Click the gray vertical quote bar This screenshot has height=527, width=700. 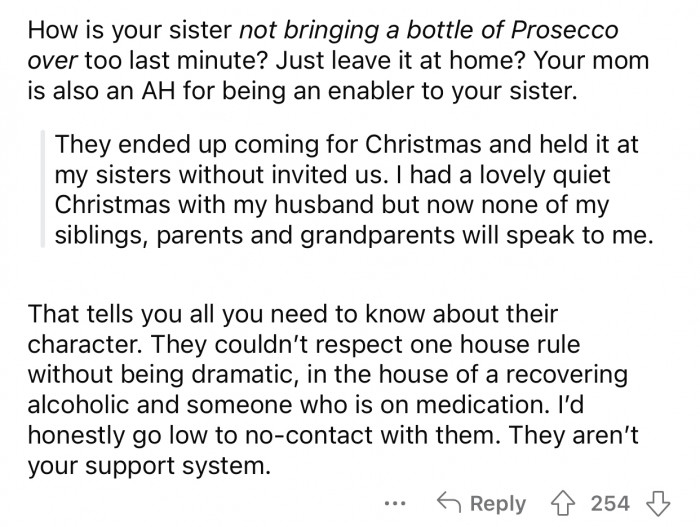(x=43, y=188)
